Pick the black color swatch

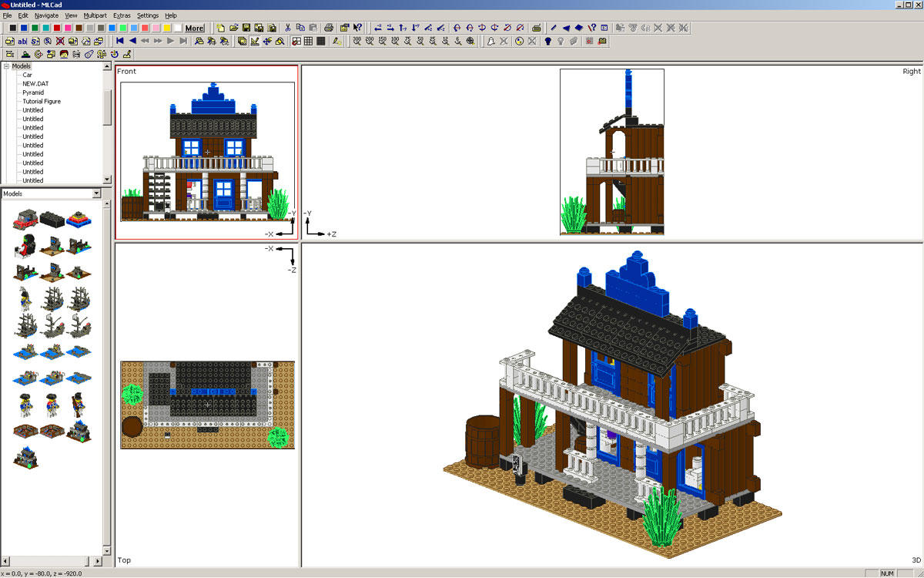pos(13,28)
